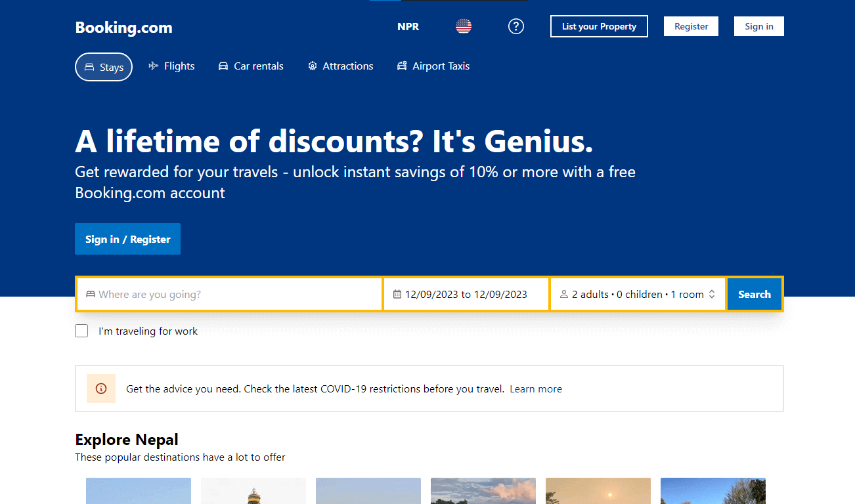Image resolution: width=855 pixels, height=504 pixels.
Task: Click the airplane icon for Flights
Action: click(x=154, y=66)
